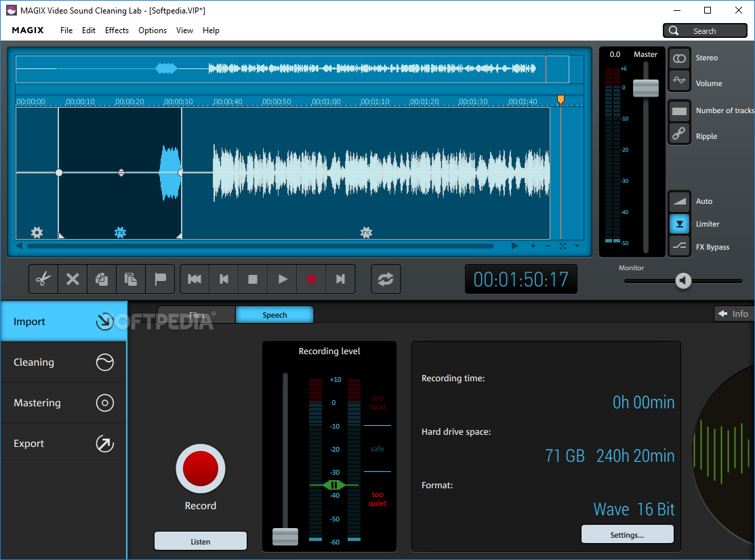Viewport: 755px width, 560px height.
Task: Zoom in the timeline with plus
Action: 533,246
